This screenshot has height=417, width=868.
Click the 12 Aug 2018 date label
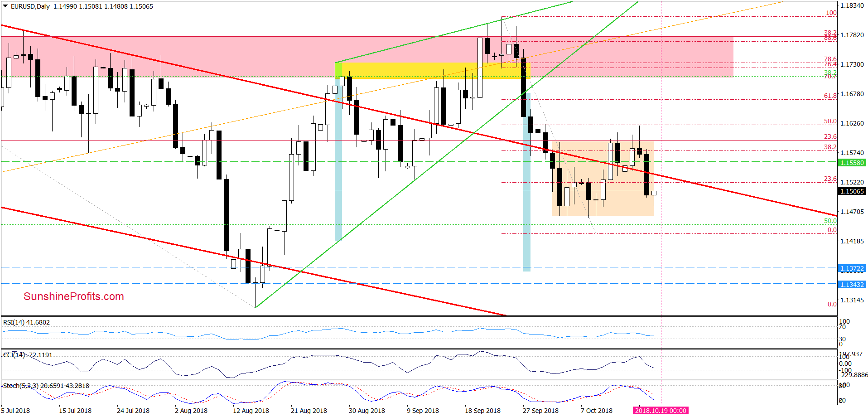tap(251, 411)
